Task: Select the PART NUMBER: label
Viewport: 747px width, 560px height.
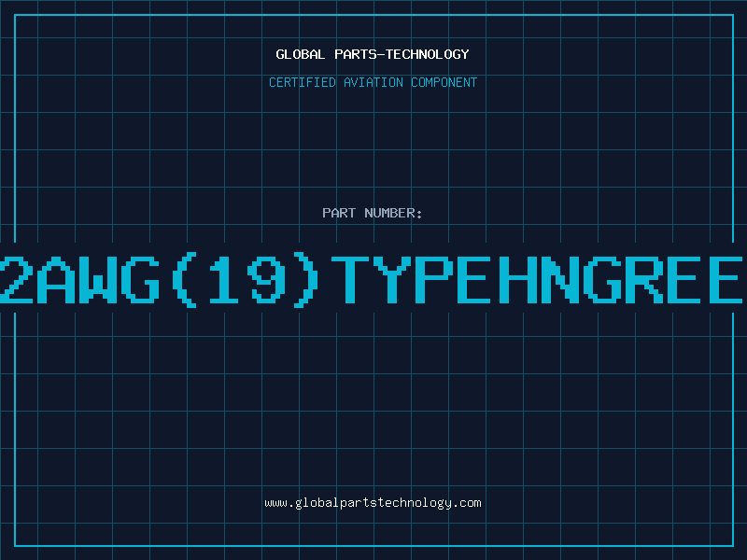Action: 373,213
